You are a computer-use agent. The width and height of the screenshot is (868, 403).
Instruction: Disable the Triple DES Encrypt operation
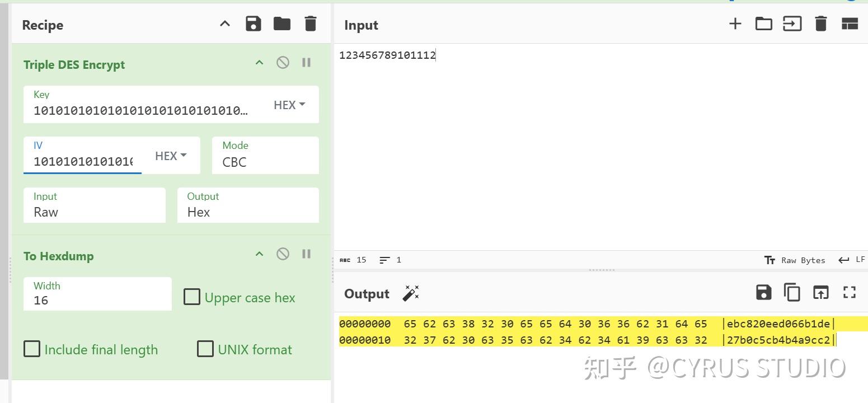coord(283,62)
